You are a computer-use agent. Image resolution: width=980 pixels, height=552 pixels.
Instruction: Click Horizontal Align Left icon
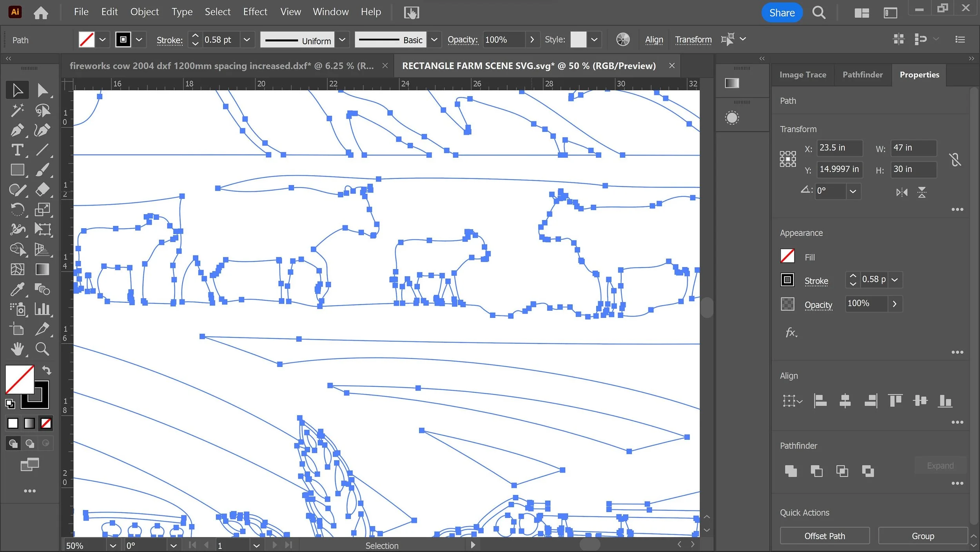tap(820, 401)
